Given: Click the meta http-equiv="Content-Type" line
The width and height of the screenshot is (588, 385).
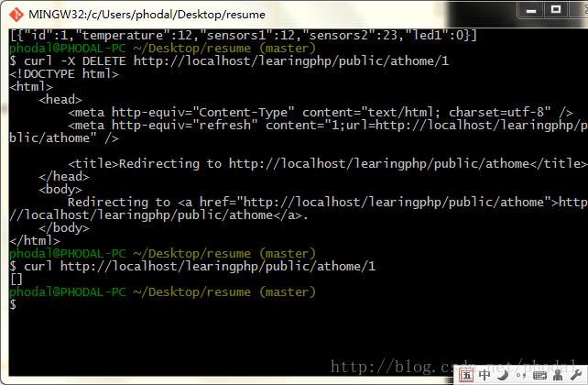Looking at the screenshot, I should tap(321, 112).
